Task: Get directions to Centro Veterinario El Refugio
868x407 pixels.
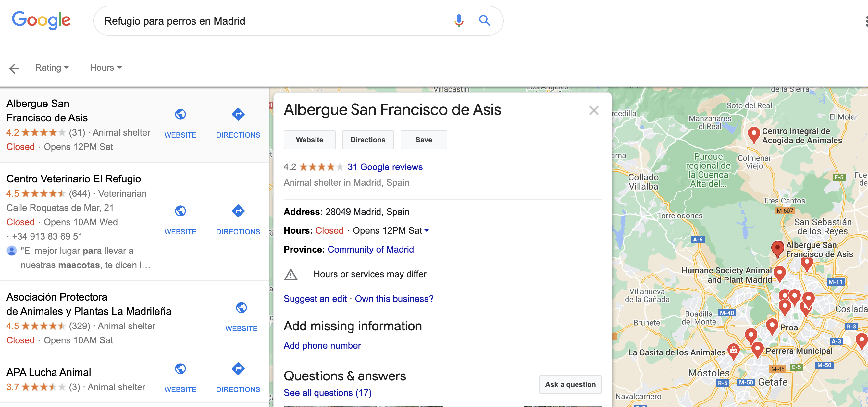Action: (x=238, y=211)
